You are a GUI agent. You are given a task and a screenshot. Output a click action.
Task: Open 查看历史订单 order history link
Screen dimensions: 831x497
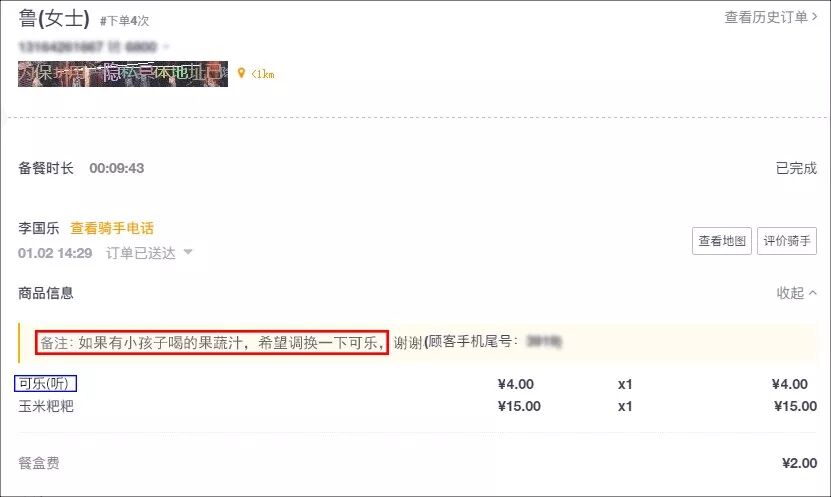771,17
